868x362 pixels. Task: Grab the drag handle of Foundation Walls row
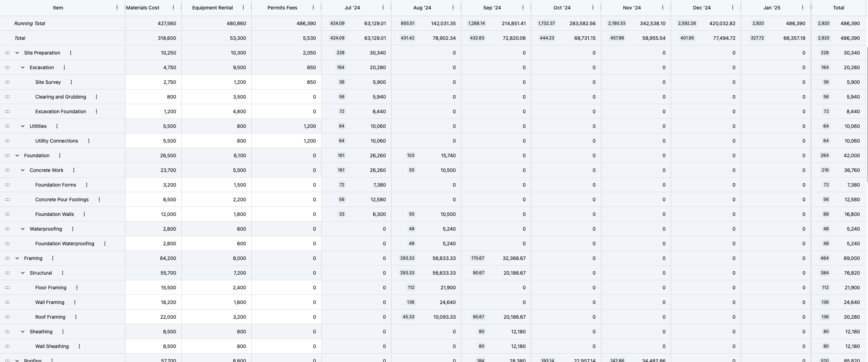pos(7,214)
